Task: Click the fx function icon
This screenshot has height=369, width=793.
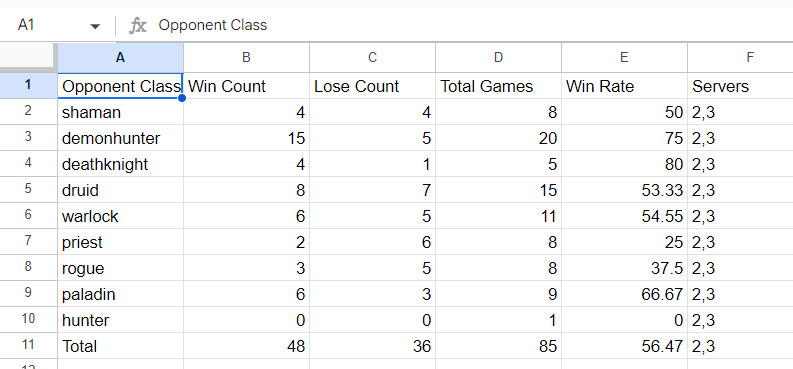Action: coord(138,25)
